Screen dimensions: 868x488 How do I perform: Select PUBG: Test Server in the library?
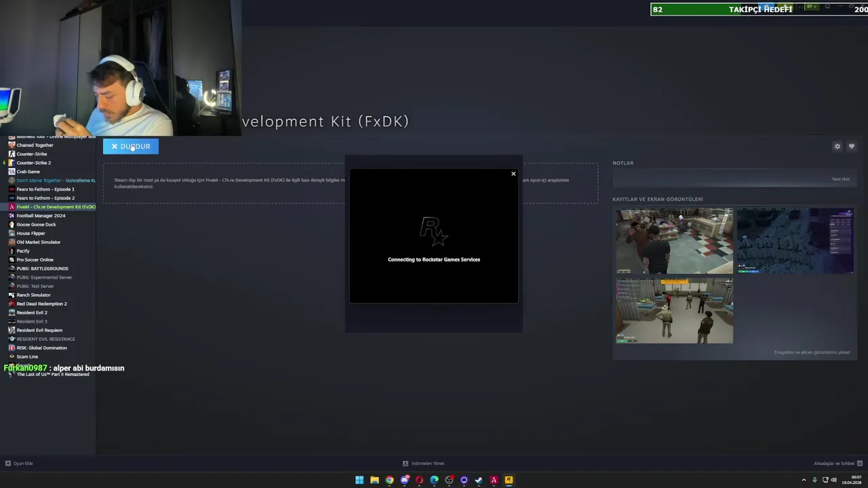coord(35,286)
